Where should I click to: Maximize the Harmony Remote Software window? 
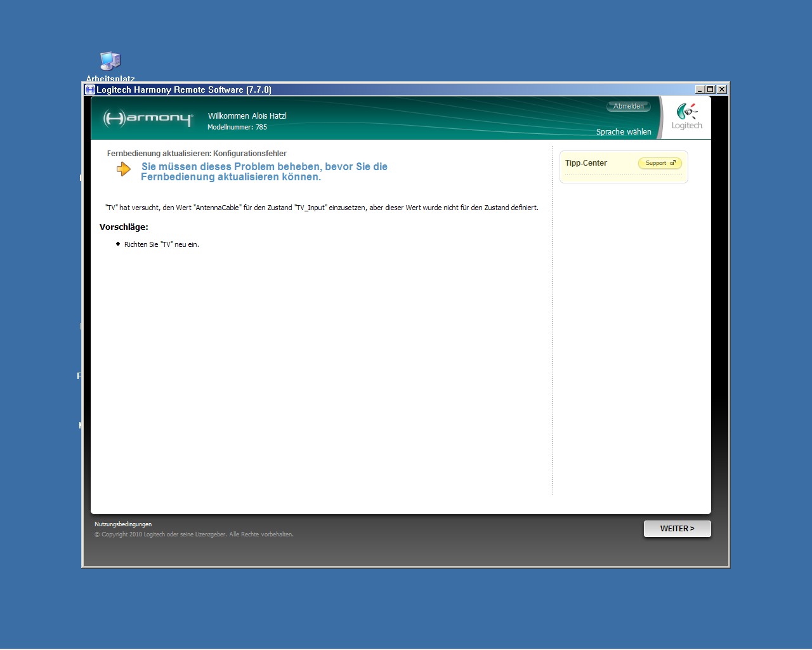coord(710,90)
